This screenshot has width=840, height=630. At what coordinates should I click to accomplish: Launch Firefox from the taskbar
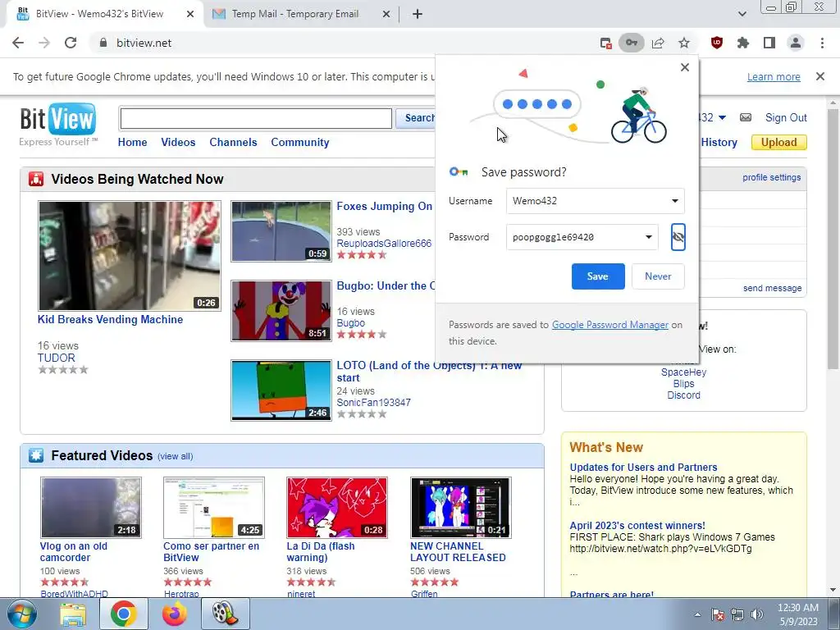point(175,614)
